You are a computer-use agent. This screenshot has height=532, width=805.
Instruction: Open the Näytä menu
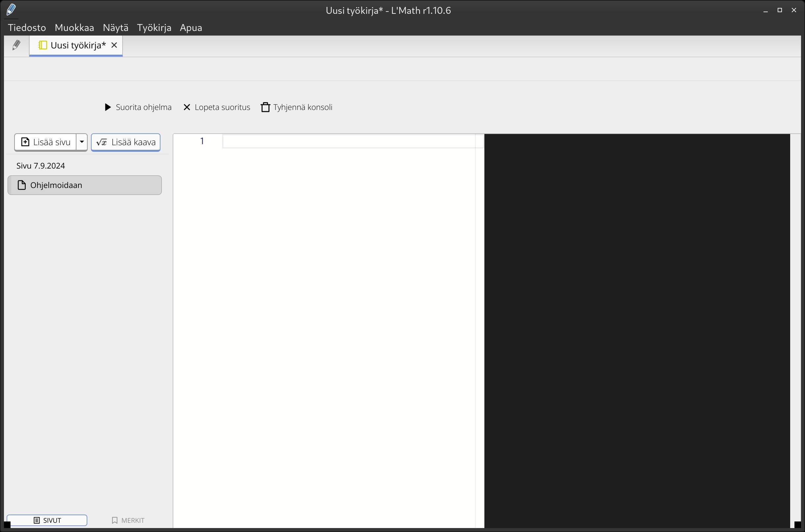[115, 27]
